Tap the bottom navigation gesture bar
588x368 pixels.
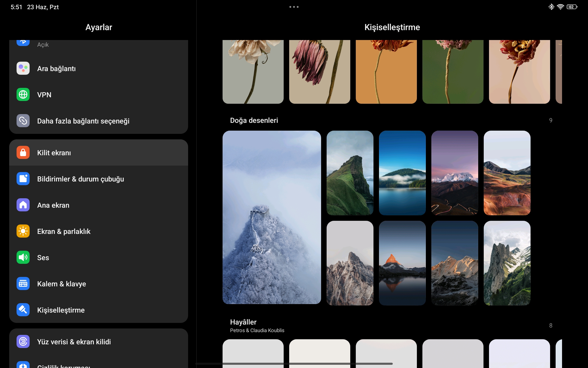294,364
